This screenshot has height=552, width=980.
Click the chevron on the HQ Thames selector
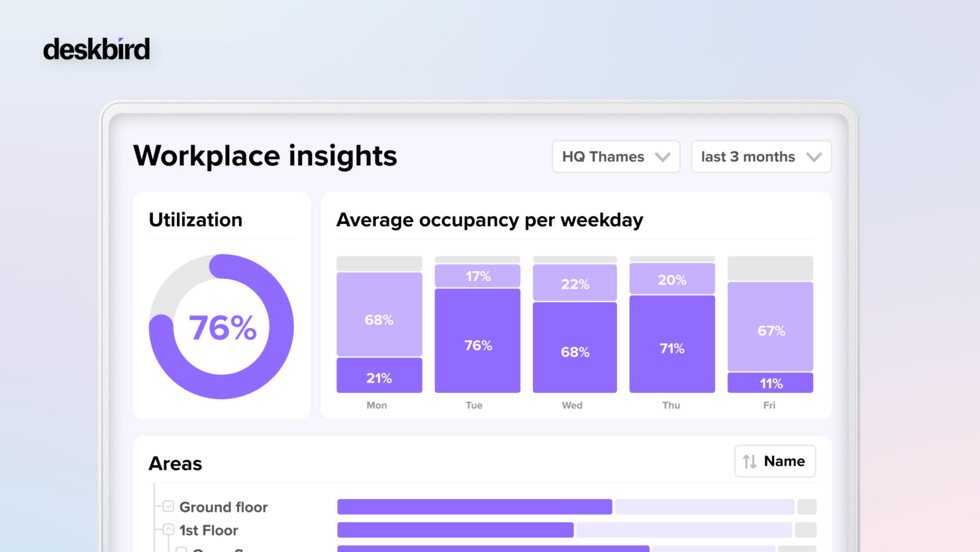661,156
